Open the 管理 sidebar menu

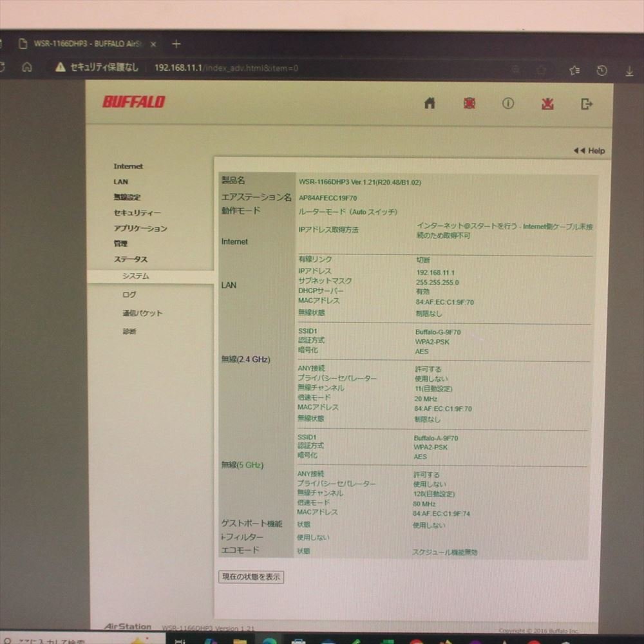click(120, 243)
